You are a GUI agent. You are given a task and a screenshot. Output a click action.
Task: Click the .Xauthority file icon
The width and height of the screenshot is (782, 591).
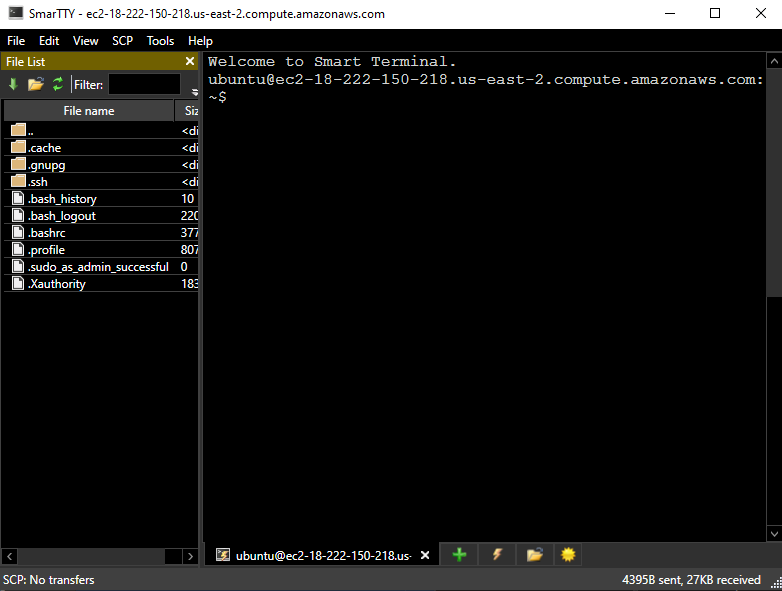coord(18,283)
